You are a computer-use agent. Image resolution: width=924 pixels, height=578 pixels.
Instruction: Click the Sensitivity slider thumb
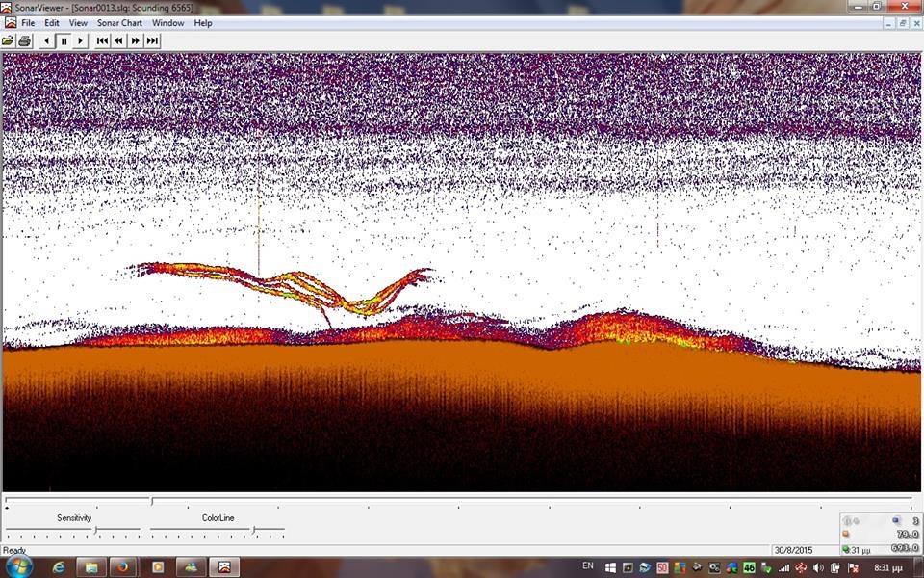click(x=96, y=530)
